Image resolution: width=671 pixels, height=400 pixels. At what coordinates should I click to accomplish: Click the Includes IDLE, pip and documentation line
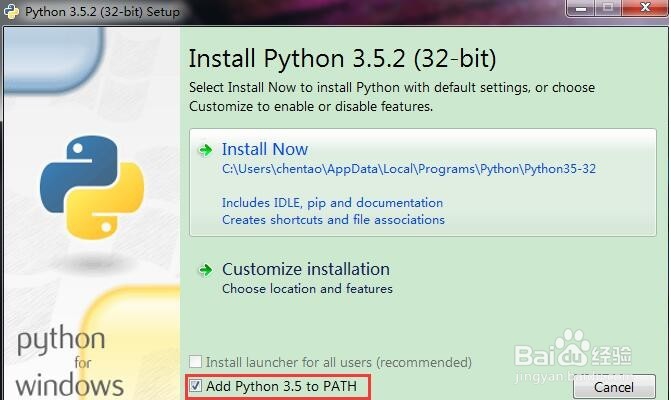coord(332,203)
